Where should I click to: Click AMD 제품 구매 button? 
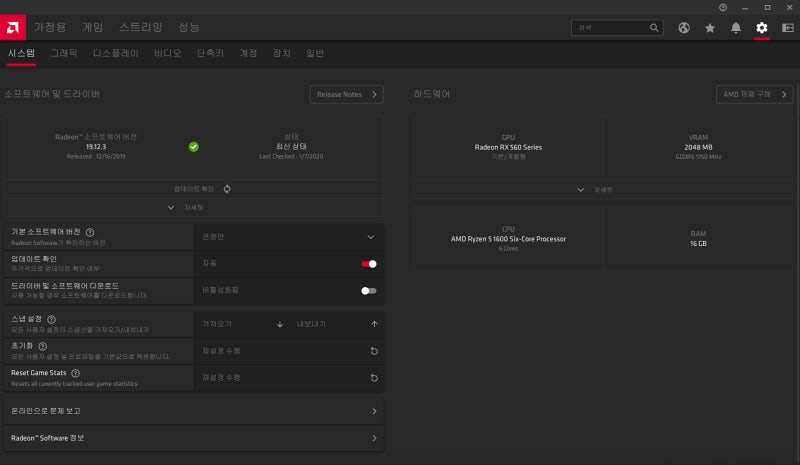coord(755,94)
